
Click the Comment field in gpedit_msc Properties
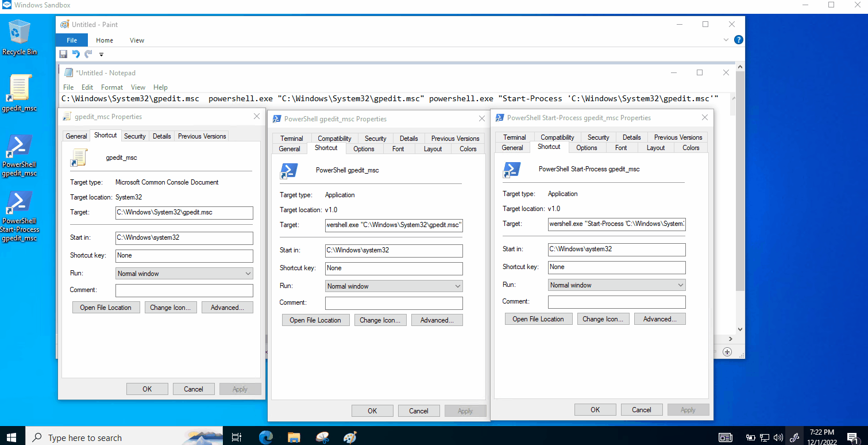click(x=184, y=290)
